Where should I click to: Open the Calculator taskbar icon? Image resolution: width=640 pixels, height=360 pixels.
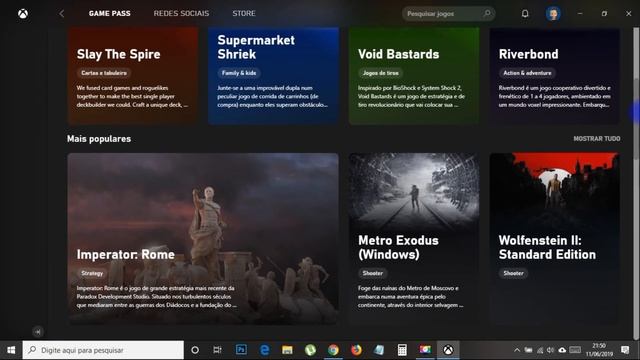point(402,350)
